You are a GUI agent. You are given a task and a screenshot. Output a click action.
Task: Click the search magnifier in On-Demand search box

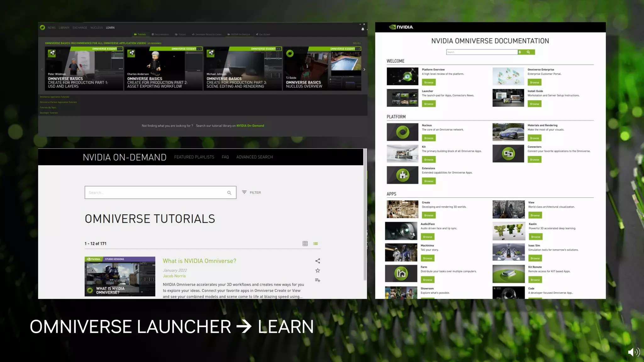point(229,193)
